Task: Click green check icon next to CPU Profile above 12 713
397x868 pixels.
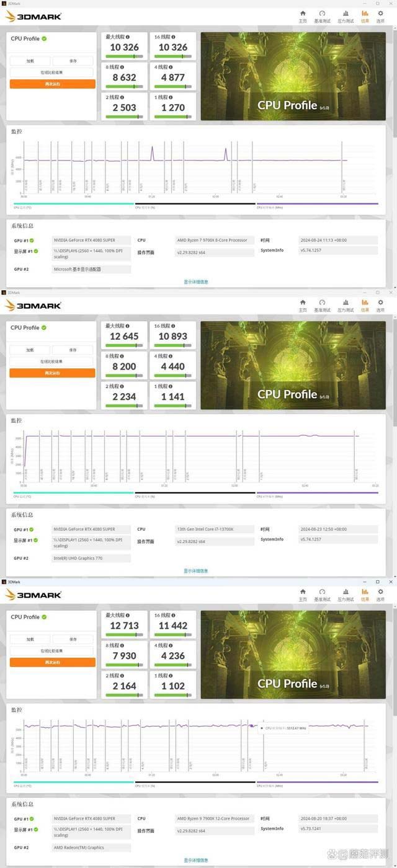Action: click(x=44, y=617)
